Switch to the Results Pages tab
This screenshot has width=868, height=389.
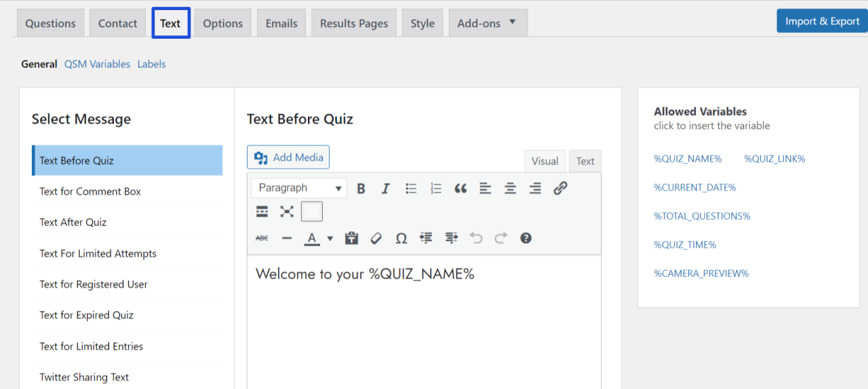354,23
